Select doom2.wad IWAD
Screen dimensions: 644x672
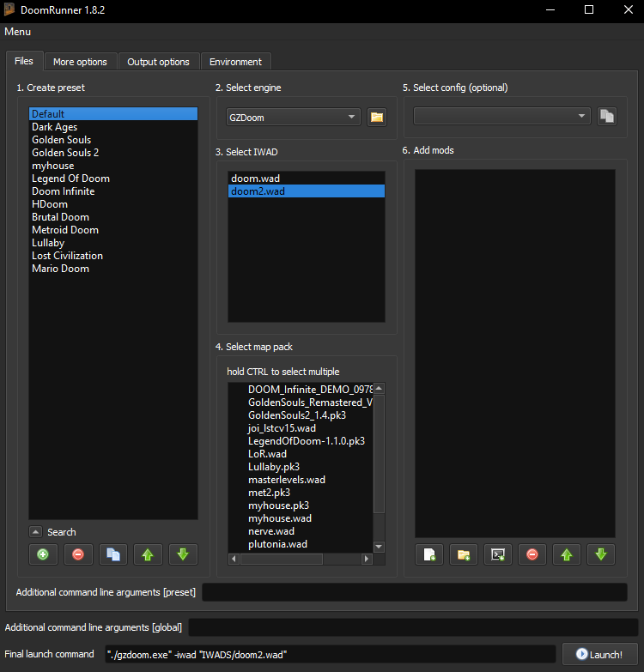[x=307, y=191]
